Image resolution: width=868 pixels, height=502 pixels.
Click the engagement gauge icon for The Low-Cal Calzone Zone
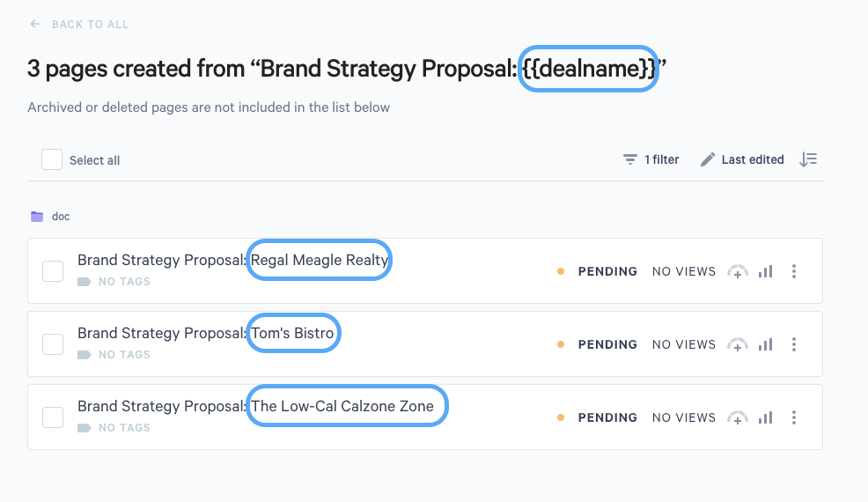tap(738, 418)
